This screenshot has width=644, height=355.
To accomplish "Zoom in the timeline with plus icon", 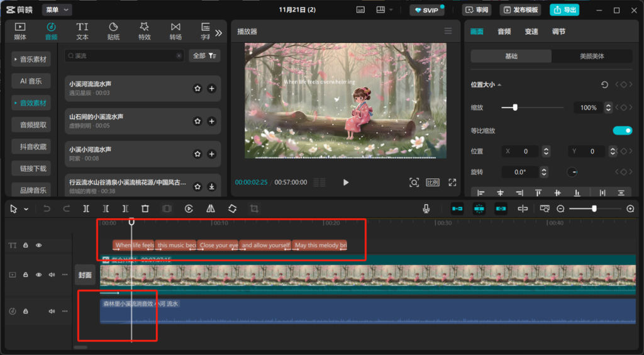I will point(630,209).
